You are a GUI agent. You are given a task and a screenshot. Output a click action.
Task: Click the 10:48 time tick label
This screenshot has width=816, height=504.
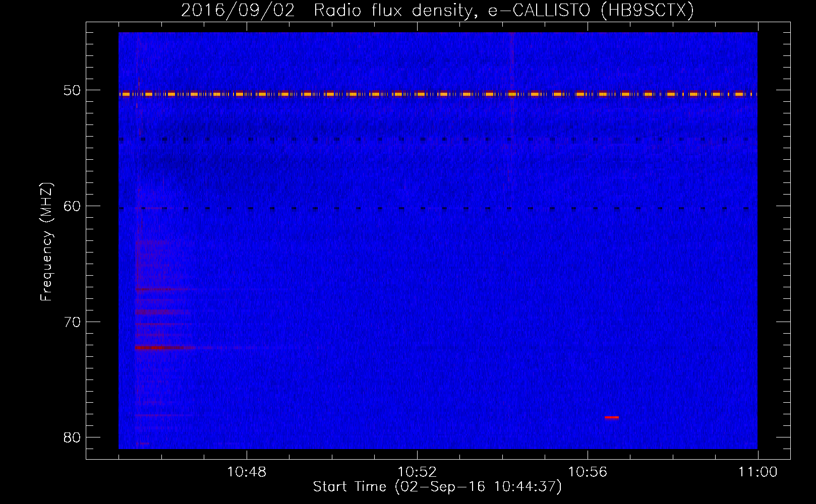tap(247, 472)
